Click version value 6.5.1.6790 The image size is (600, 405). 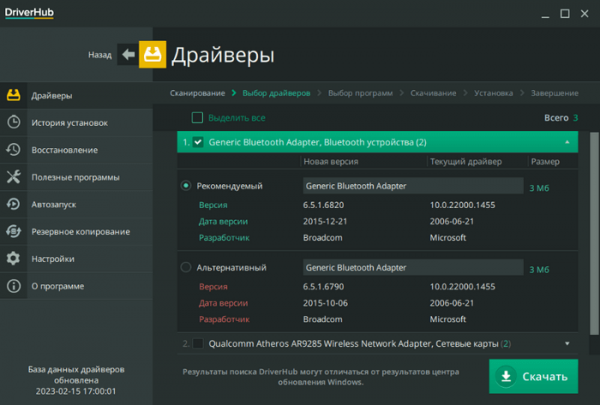click(x=323, y=286)
